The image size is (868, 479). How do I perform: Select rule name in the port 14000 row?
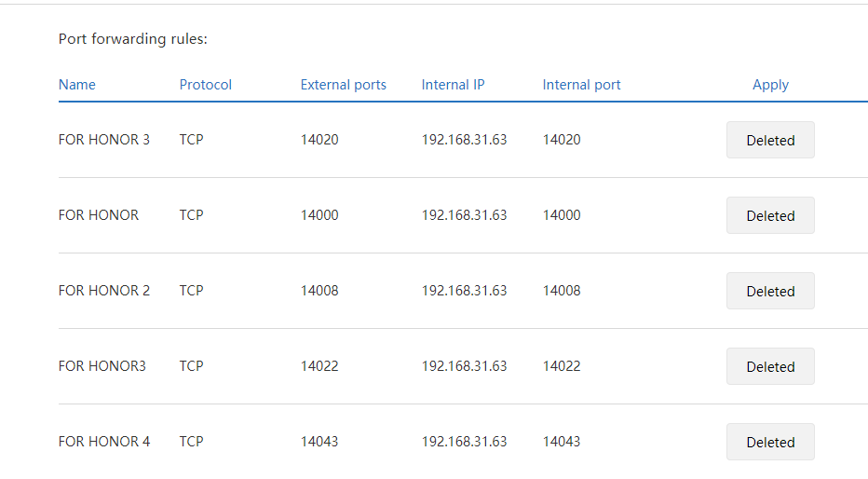pos(98,215)
